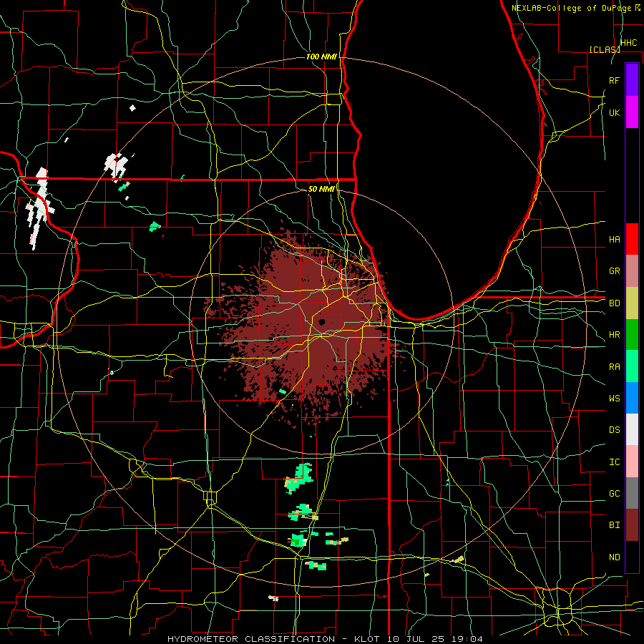Click the BD legend label
Image resolution: width=644 pixels, height=644 pixels.
[x=615, y=303]
